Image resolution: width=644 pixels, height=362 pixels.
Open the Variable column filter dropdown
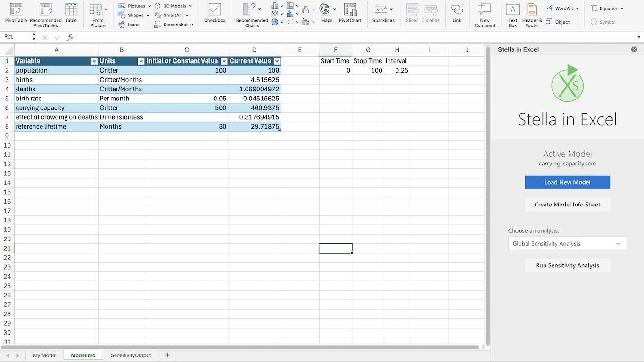coord(94,61)
